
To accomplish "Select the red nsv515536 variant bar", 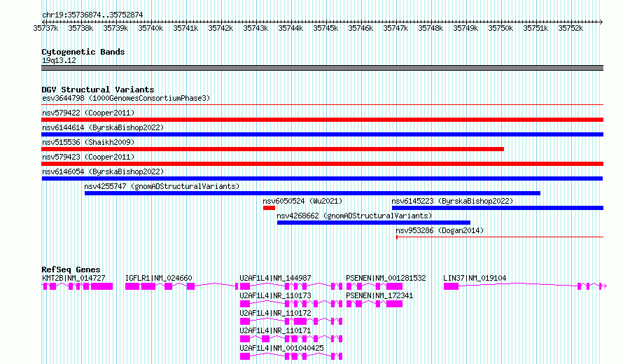I will pos(272,149).
